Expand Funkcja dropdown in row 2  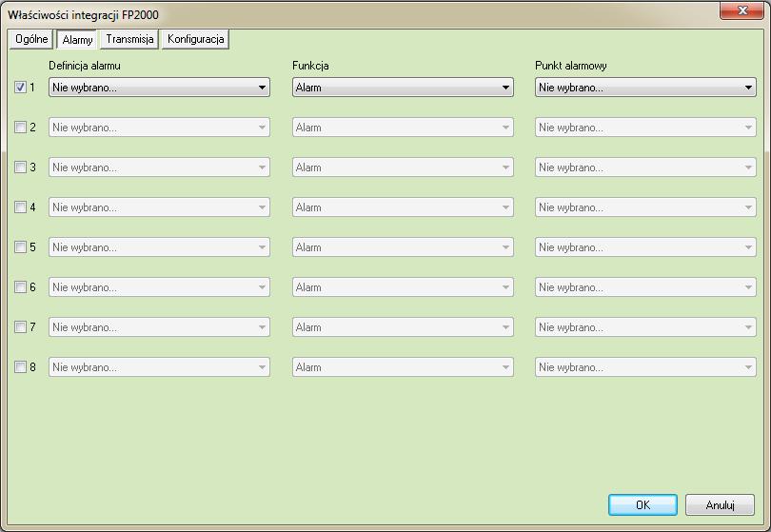tap(403, 128)
